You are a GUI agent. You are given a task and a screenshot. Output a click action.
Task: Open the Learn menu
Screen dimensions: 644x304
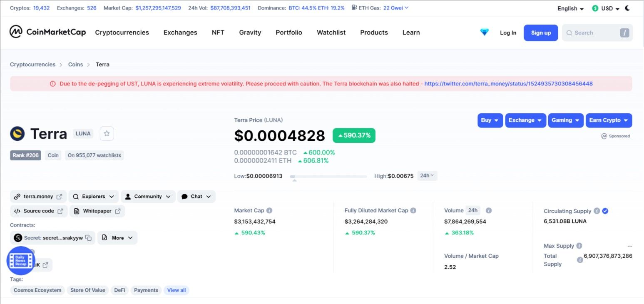pos(411,32)
